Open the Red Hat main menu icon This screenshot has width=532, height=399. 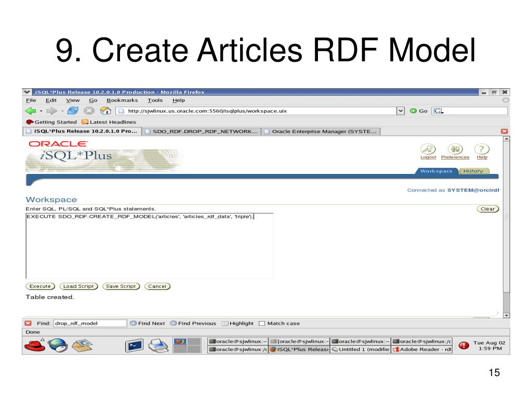[35, 345]
